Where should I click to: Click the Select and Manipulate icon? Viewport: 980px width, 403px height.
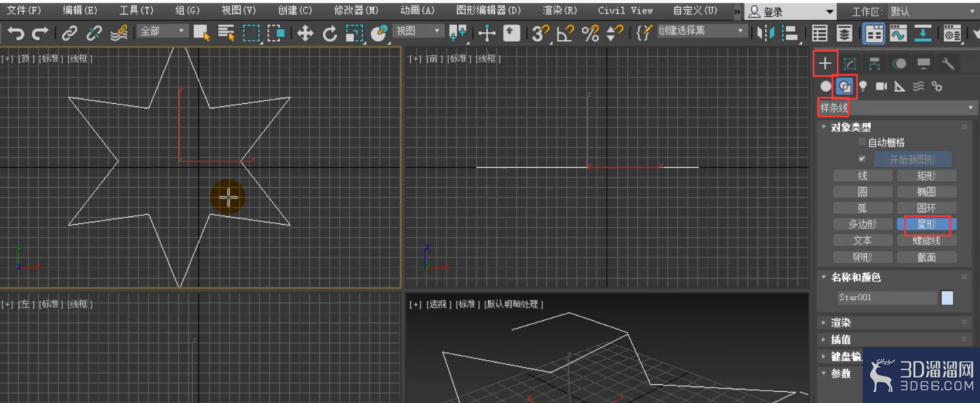point(486,33)
